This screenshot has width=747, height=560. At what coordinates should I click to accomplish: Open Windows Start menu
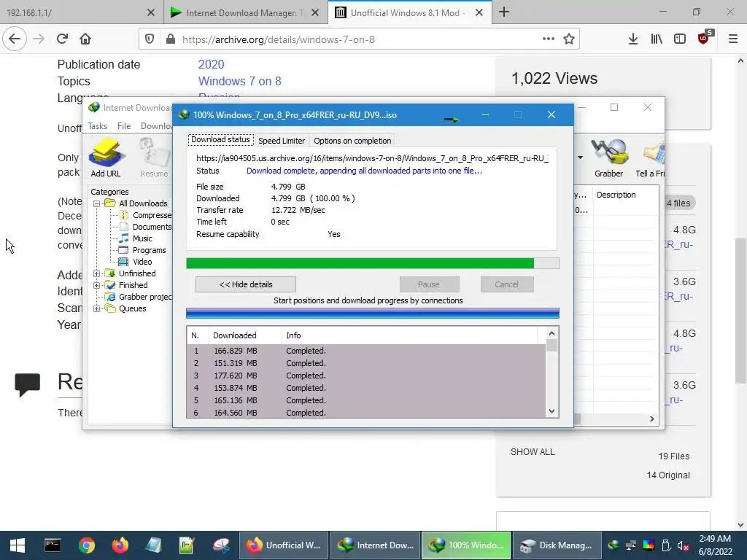18,545
